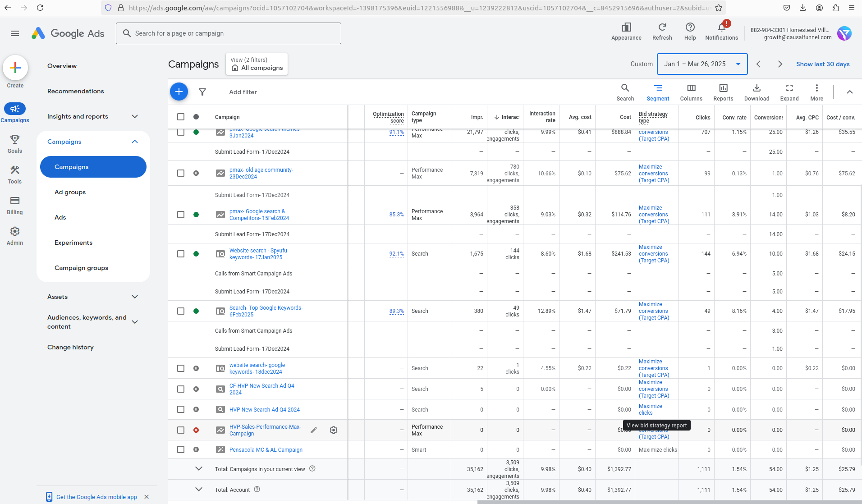Screen dimensions: 862x504
Task: Go to next date range
Action: (780, 64)
